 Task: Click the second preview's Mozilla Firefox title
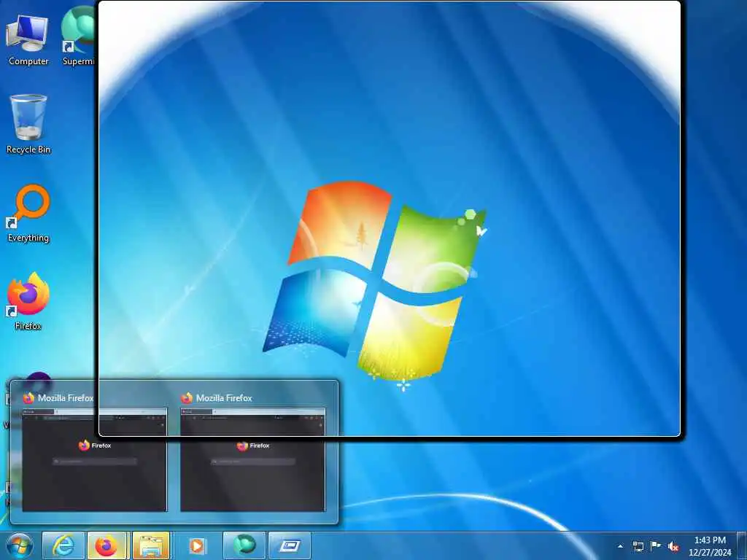pos(224,398)
